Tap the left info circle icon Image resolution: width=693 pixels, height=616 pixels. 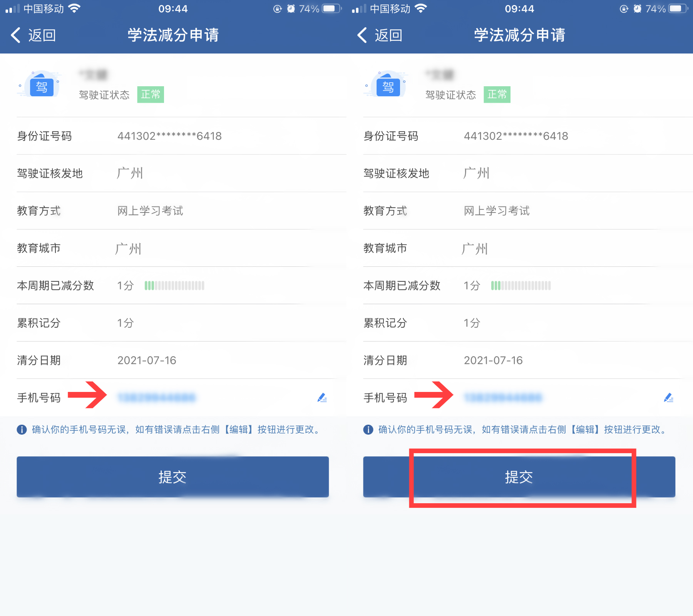[22, 430]
